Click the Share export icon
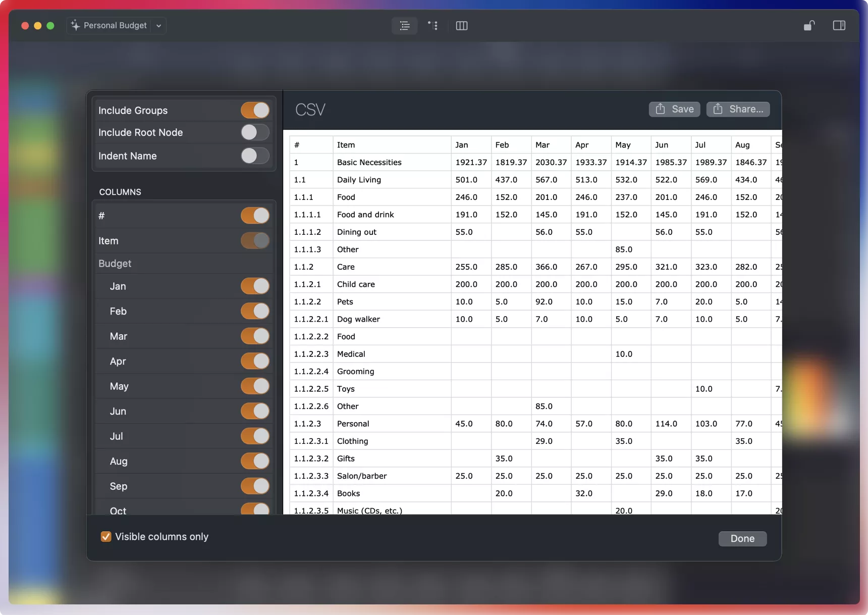 click(x=719, y=109)
